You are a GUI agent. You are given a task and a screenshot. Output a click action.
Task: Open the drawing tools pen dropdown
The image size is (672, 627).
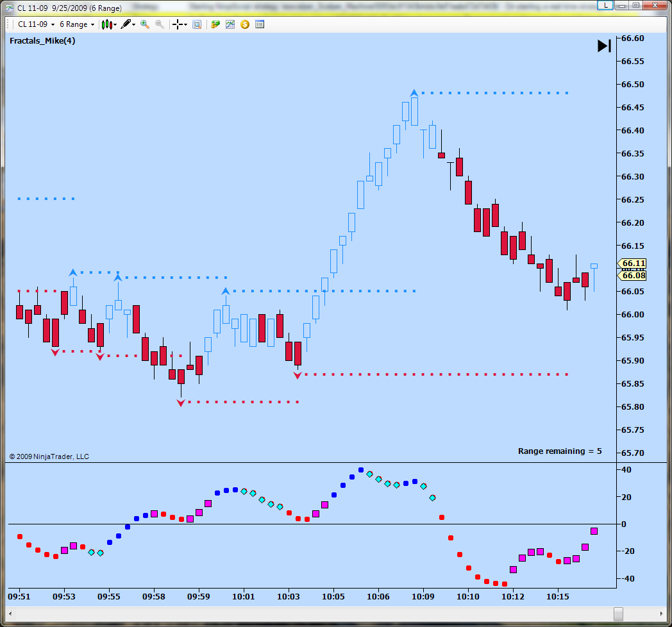[128, 24]
